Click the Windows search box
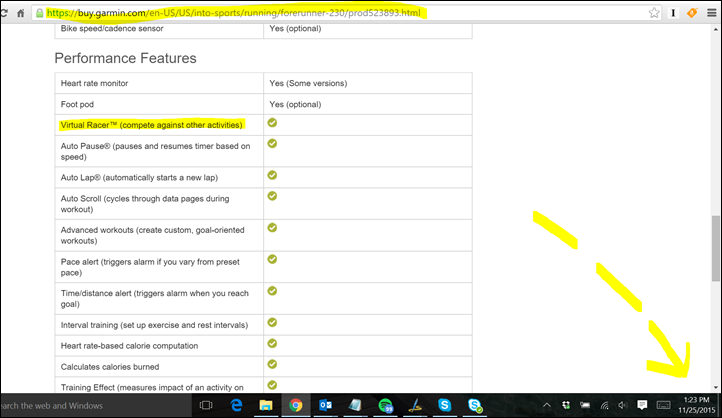The width and height of the screenshot is (722, 418). point(96,406)
